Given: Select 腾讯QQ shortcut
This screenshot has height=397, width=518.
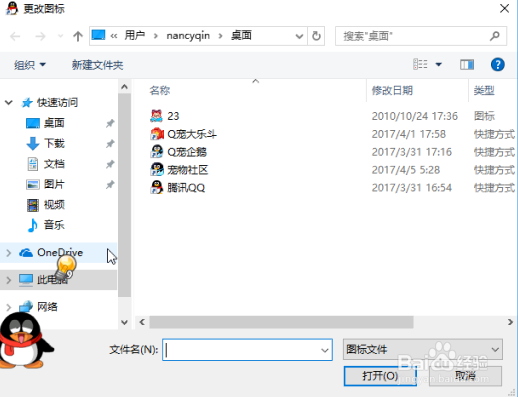Looking at the screenshot, I should [186, 188].
